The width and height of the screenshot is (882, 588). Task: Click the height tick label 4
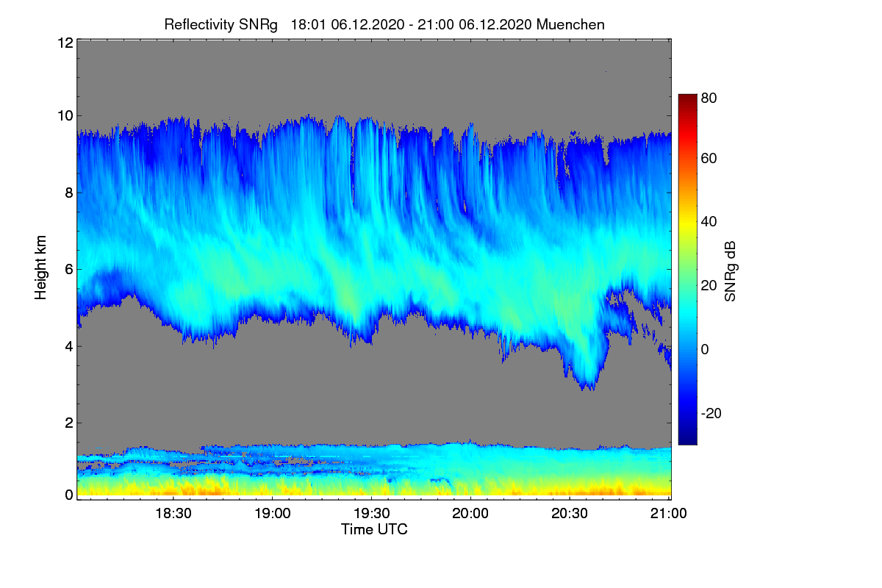[68, 346]
